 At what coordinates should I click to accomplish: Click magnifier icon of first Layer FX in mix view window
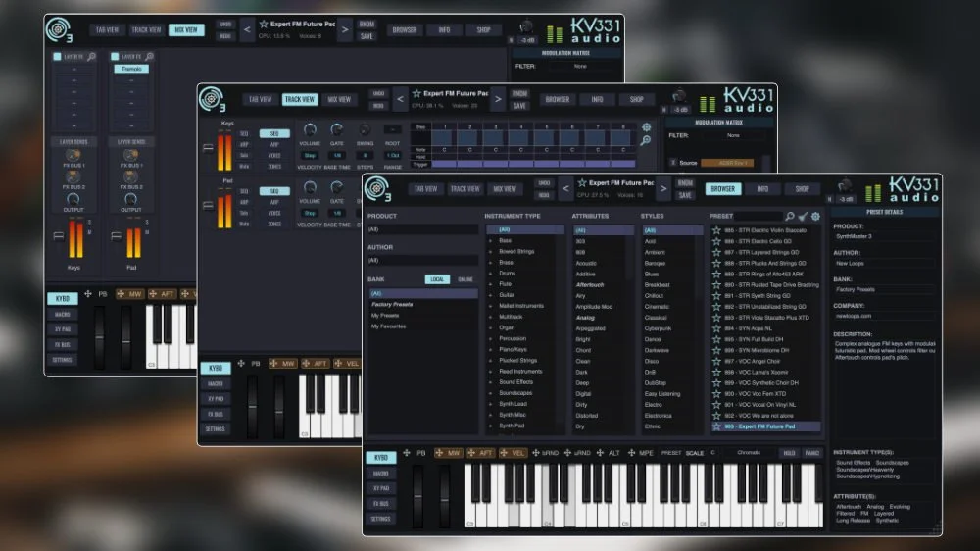pyautogui.click(x=91, y=56)
